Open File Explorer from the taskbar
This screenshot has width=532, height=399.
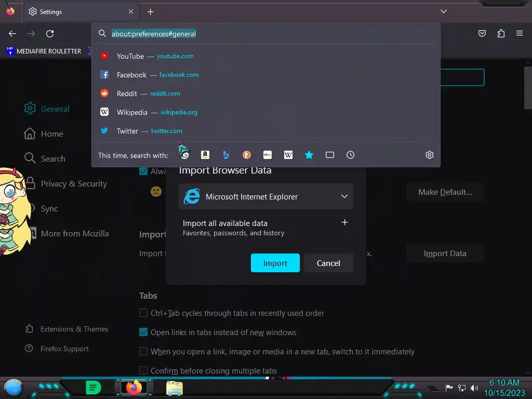pos(175,388)
